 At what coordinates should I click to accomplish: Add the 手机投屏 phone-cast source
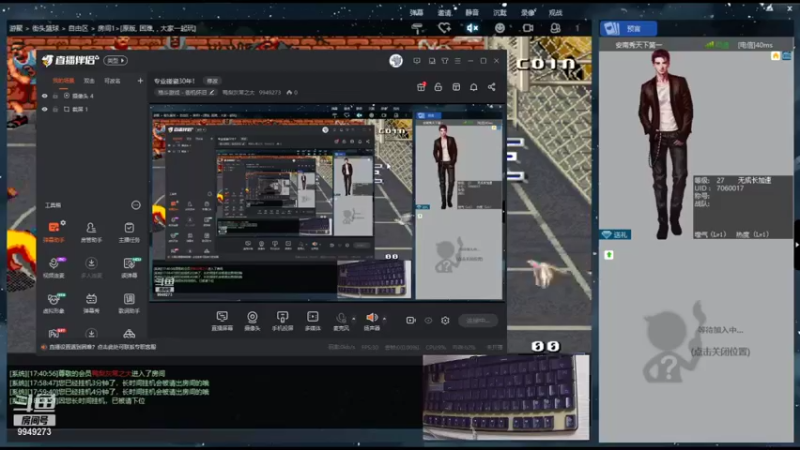click(282, 321)
